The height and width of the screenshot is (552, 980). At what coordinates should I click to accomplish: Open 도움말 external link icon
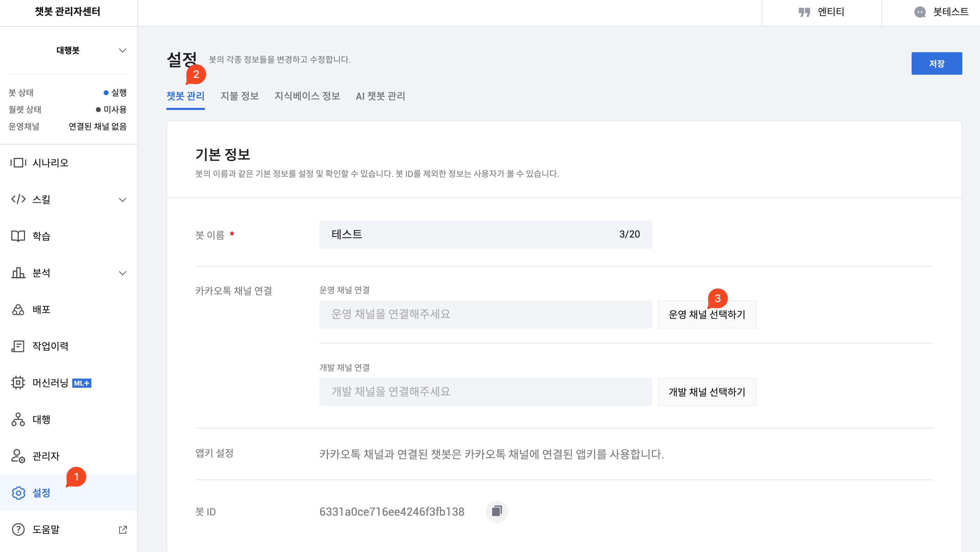[x=123, y=529]
